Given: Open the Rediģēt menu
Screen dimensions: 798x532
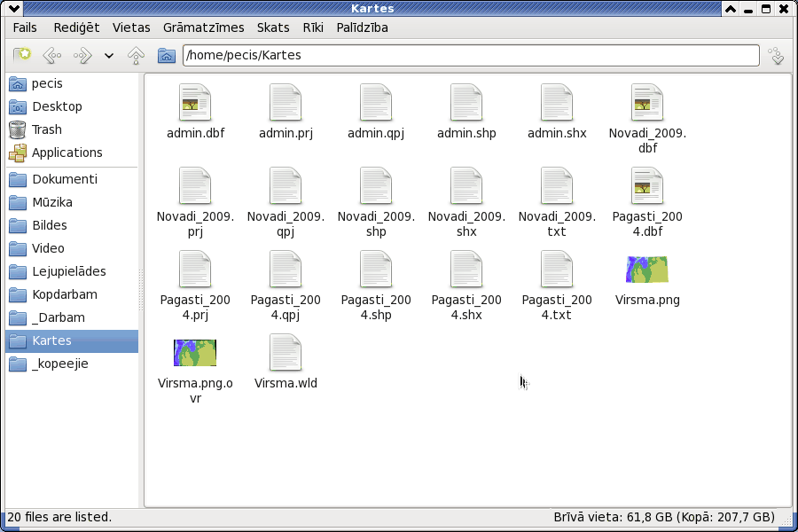Looking at the screenshot, I should coord(76,27).
